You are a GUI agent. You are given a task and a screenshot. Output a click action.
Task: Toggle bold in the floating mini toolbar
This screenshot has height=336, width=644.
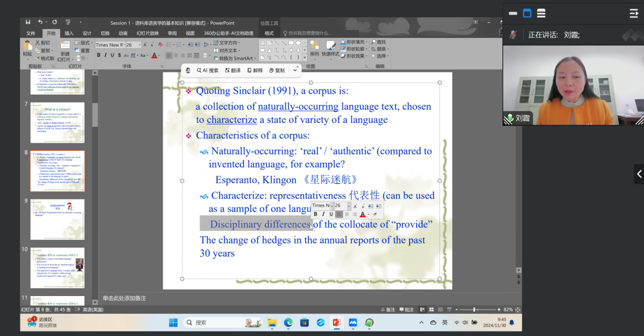click(316, 214)
